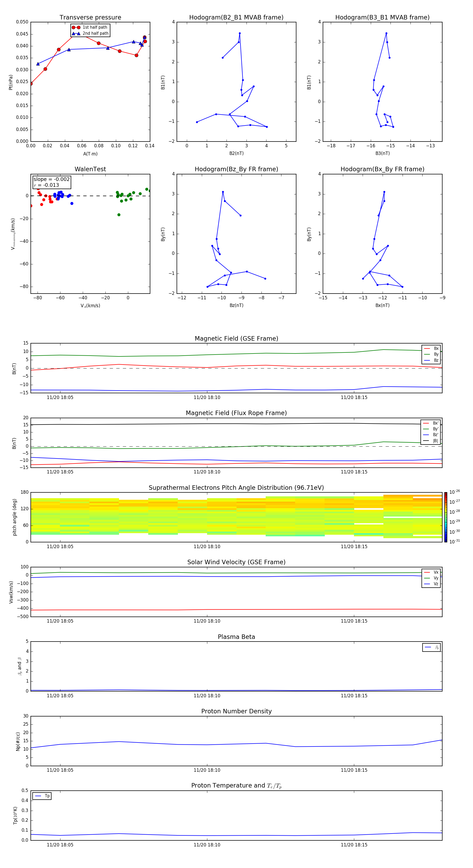This screenshot has height=868, width=473.
Task: Click the "slope = -0.002" annotation
Action: coord(52,179)
